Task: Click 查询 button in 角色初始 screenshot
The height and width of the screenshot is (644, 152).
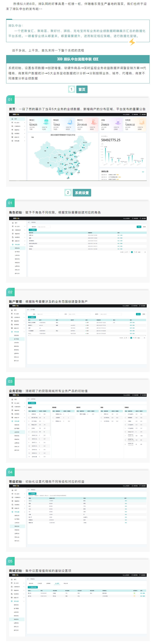Action: (x=139, y=227)
